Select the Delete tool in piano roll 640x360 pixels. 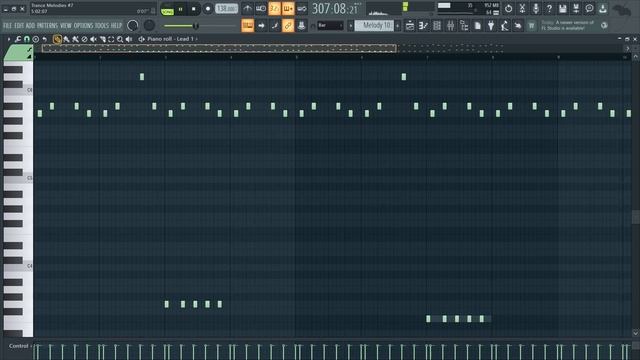pos(84,39)
